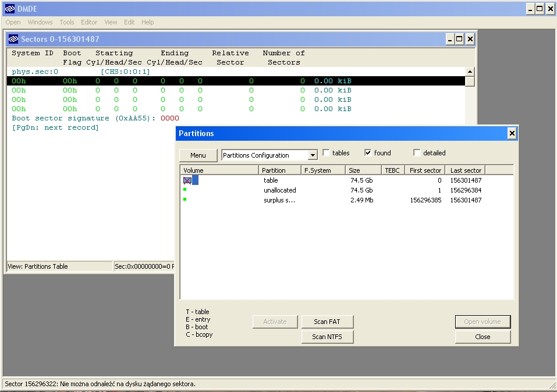Open the Editor menu
The height and width of the screenshot is (392, 557).
coord(89,22)
